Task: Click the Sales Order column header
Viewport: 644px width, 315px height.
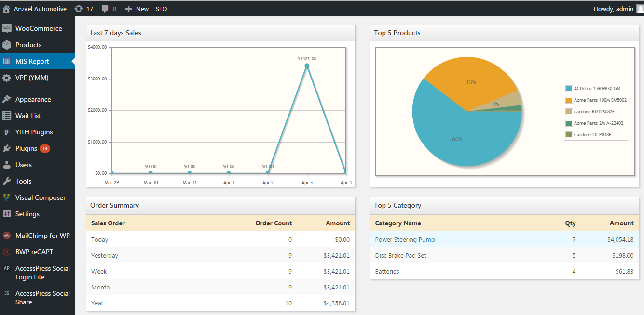Action: [x=108, y=223]
